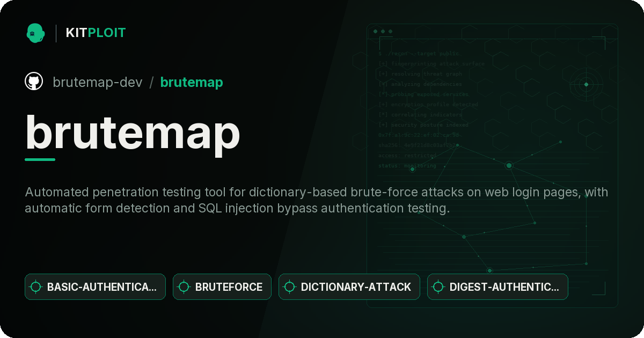The image size is (644, 338).
Task: Click crosshair icon in BASIC-AUTHENTICA tag
Action: 36,287
